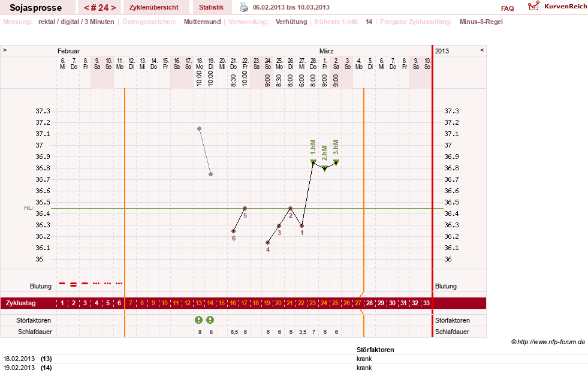Click the 18.02.2013 (13) entry row

294,359
